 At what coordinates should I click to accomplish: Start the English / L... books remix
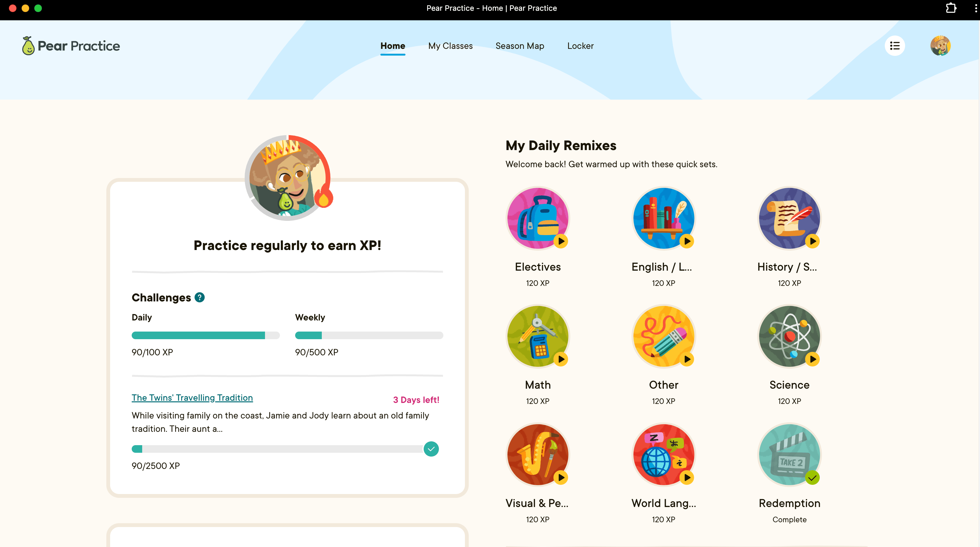point(664,218)
